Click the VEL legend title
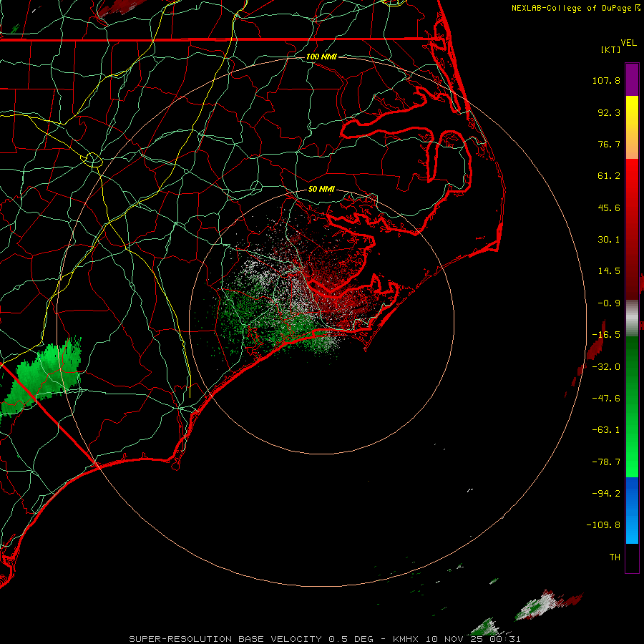Image resolution: width=644 pixels, height=644 pixels. click(628, 42)
